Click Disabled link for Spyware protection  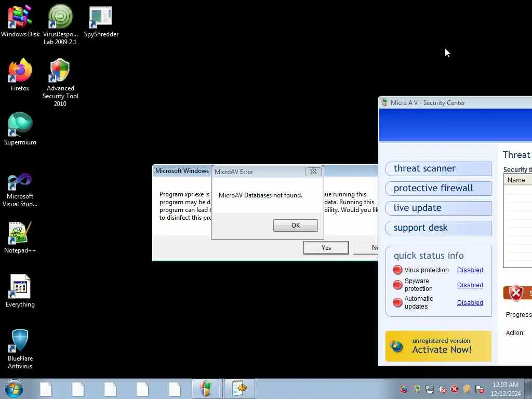point(470,285)
